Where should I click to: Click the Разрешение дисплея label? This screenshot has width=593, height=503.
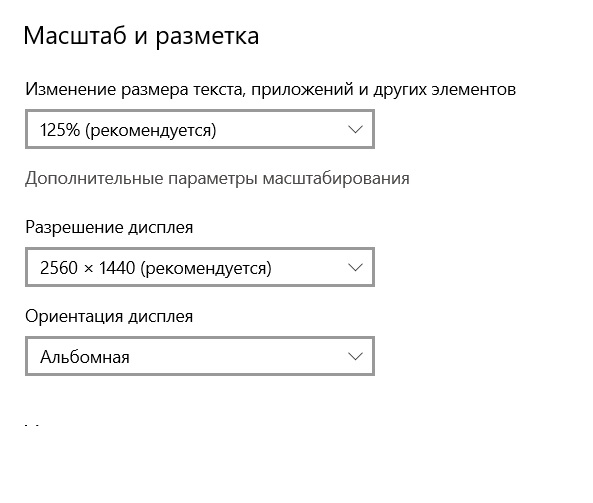pos(109,228)
